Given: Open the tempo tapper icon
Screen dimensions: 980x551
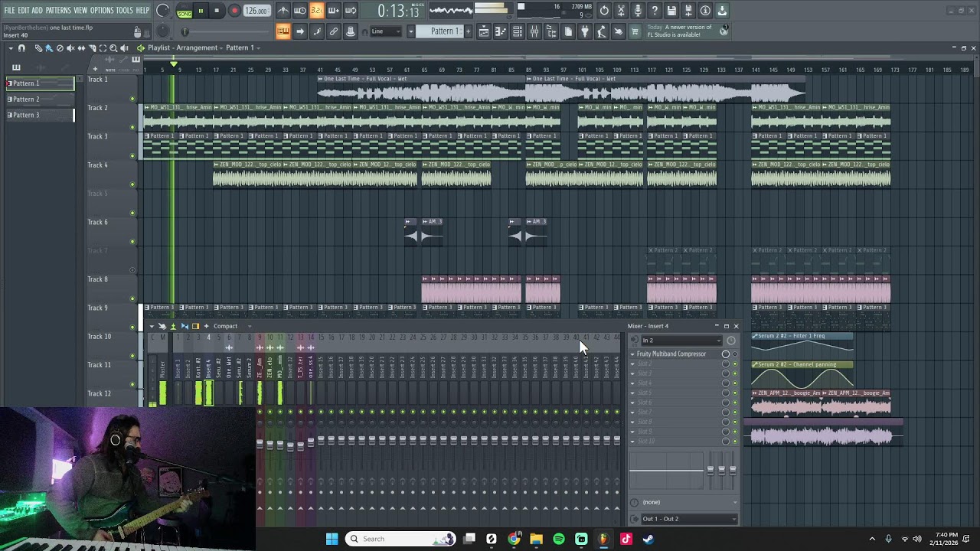Looking at the screenshot, I should (602, 31).
